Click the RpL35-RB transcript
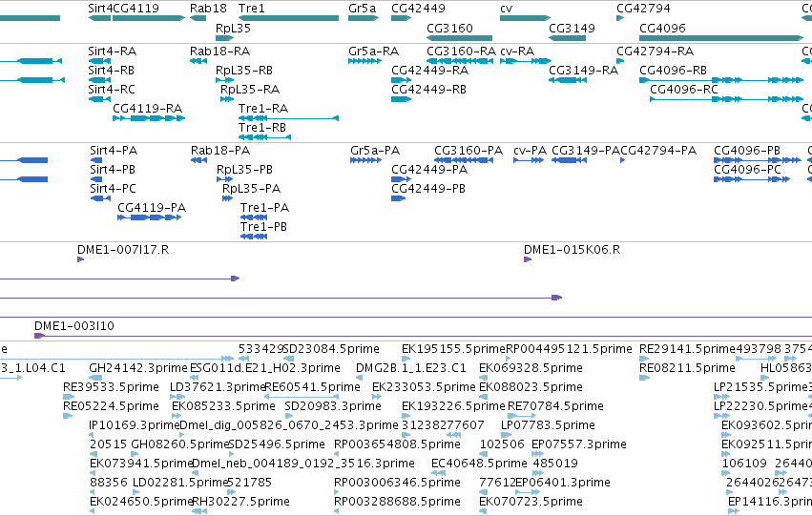This screenshot has width=812, height=516. click(x=225, y=80)
